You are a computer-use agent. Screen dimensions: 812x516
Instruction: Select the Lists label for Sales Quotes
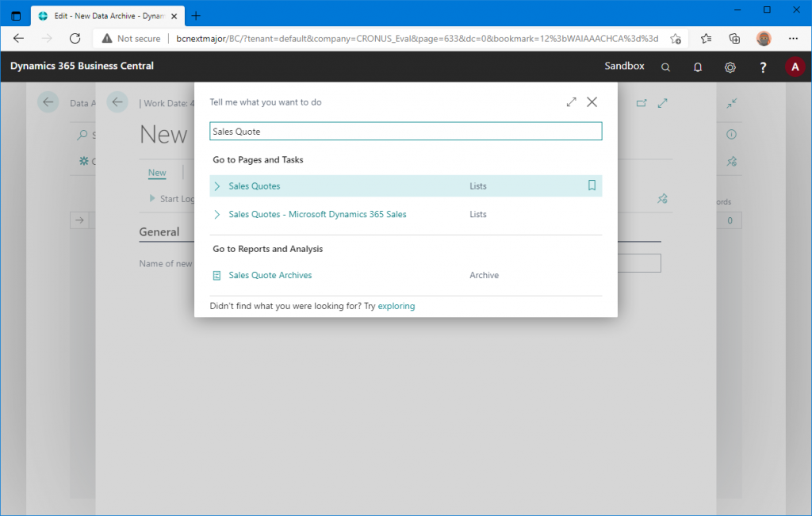coord(477,186)
